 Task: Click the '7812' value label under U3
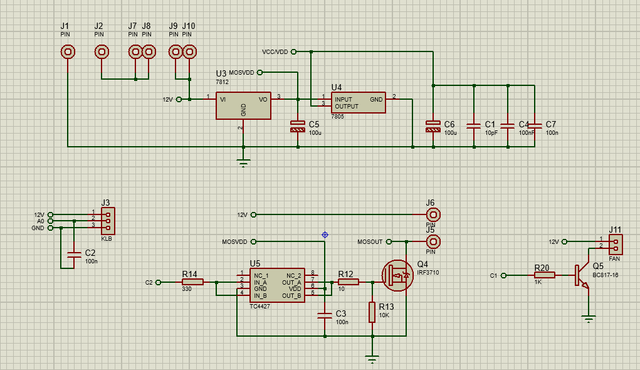click(222, 82)
